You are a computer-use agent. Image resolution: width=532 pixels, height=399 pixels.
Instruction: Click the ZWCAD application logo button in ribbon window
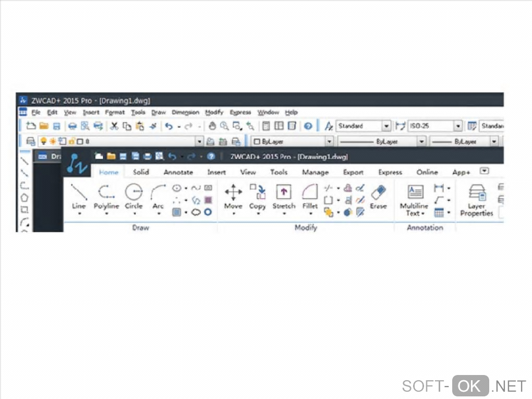pyautogui.click(x=77, y=163)
